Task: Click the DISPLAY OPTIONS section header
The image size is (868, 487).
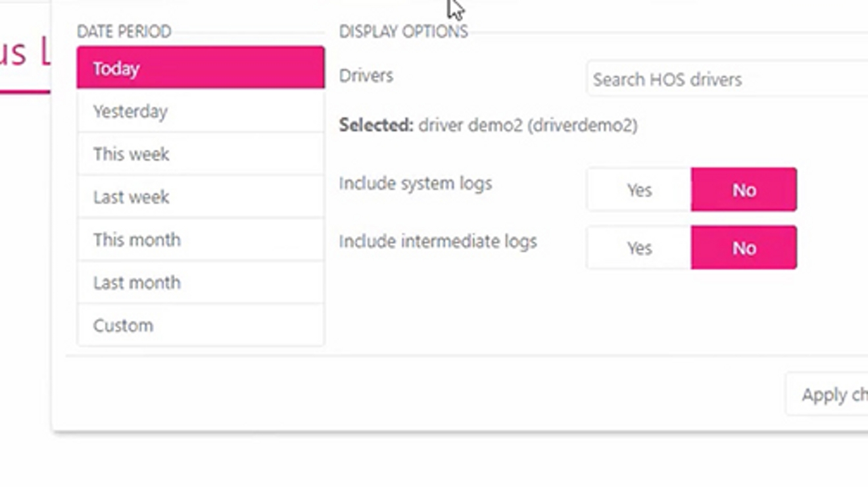Action: (404, 30)
